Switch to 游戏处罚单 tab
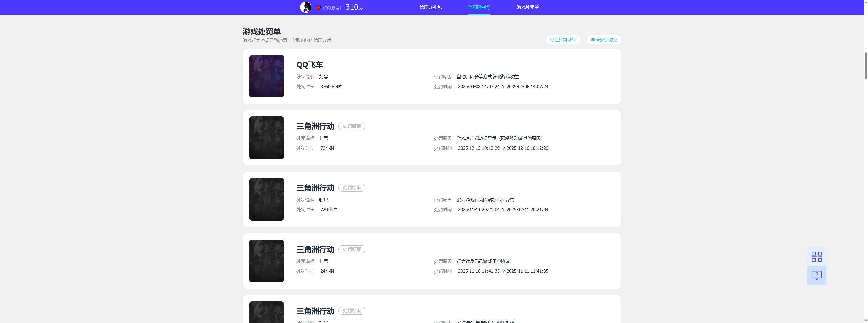 [x=528, y=7]
